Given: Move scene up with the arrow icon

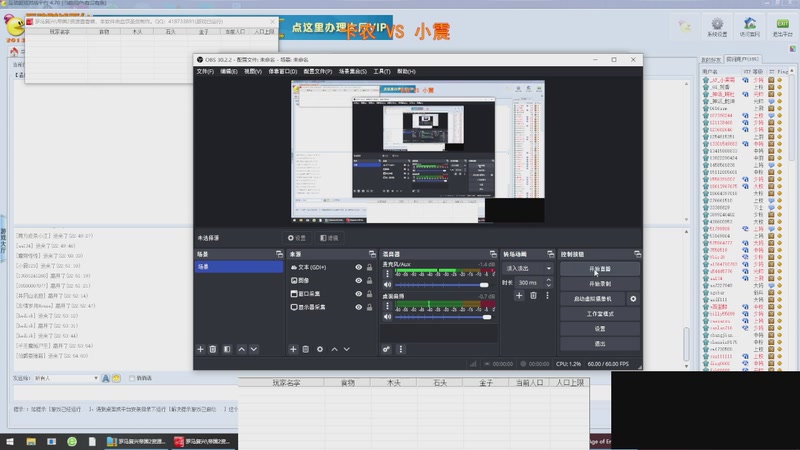Looking at the screenshot, I should click(241, 349).
